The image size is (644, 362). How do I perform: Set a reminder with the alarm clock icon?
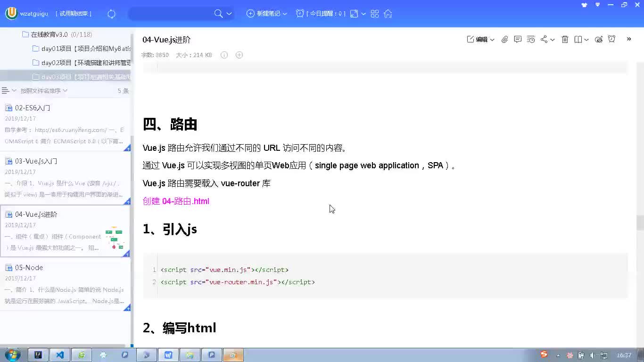[611, 39]
